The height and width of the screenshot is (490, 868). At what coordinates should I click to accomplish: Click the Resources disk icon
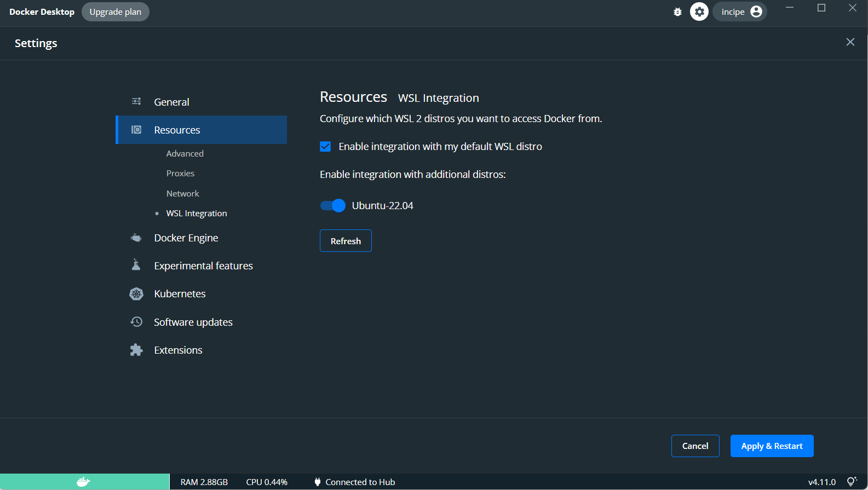[136, 130]
